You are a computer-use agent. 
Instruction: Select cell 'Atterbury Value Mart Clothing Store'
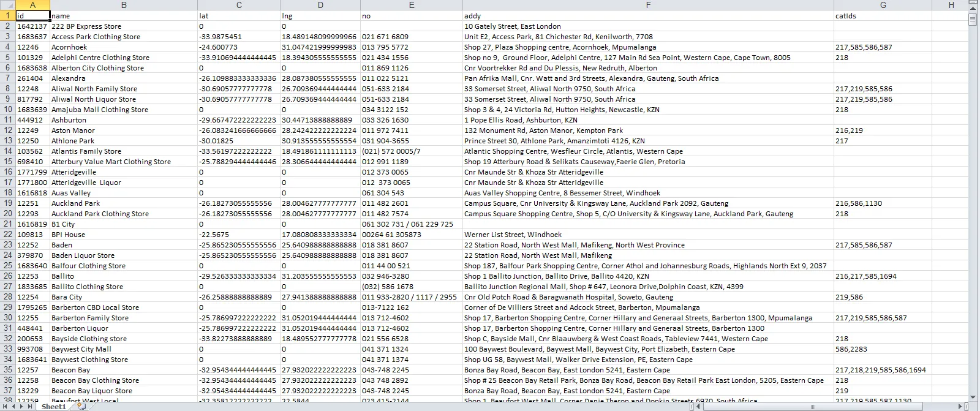pos(124,162)
